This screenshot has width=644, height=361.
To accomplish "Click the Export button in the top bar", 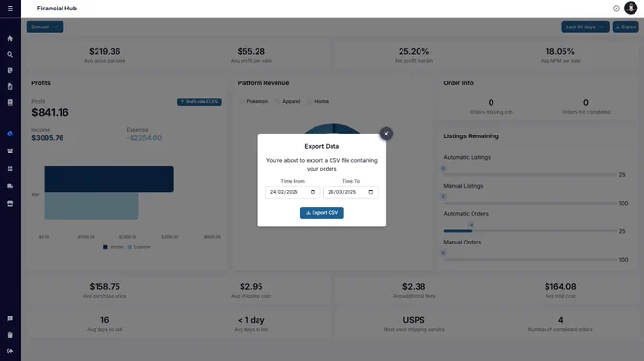I will (625, 27).
